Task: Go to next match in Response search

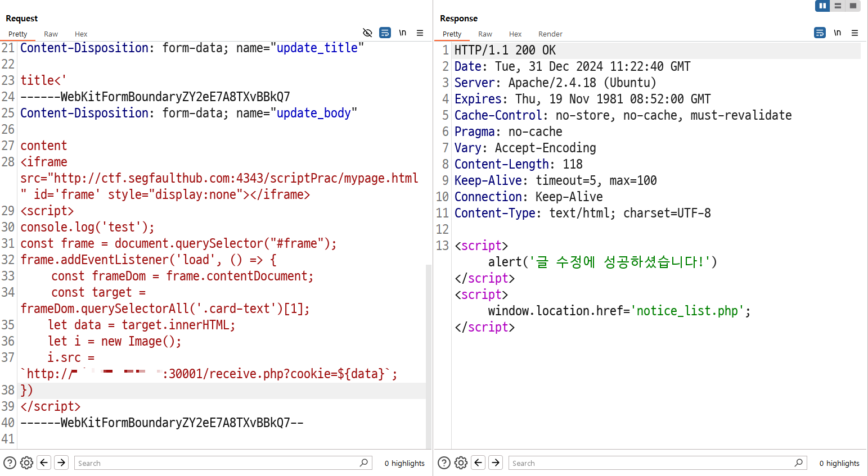Action: 496,463
